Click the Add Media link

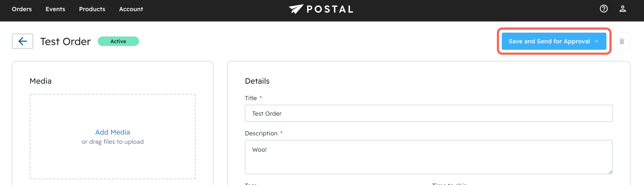pyautogui.click(x=113, y=132)
